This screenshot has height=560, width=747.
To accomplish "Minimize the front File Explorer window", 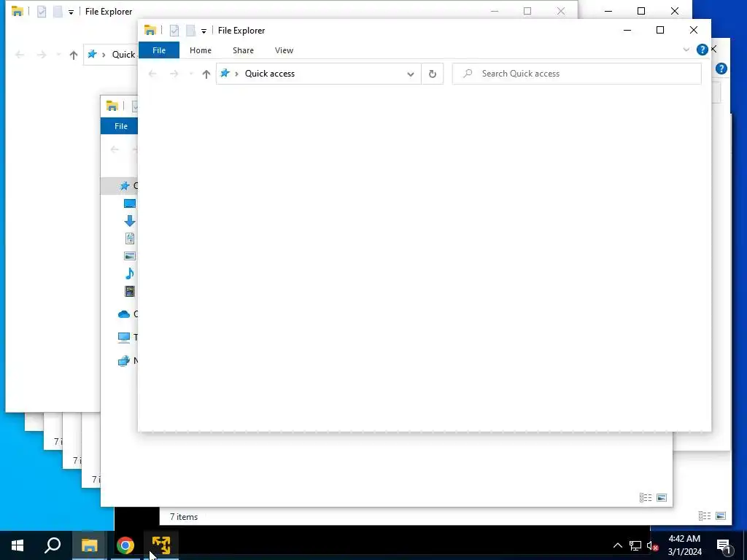I will coord(627,30).
